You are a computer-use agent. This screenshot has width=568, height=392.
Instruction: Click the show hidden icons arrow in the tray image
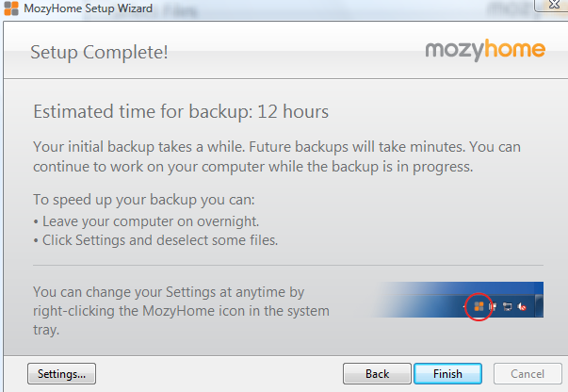coord(464,307)
